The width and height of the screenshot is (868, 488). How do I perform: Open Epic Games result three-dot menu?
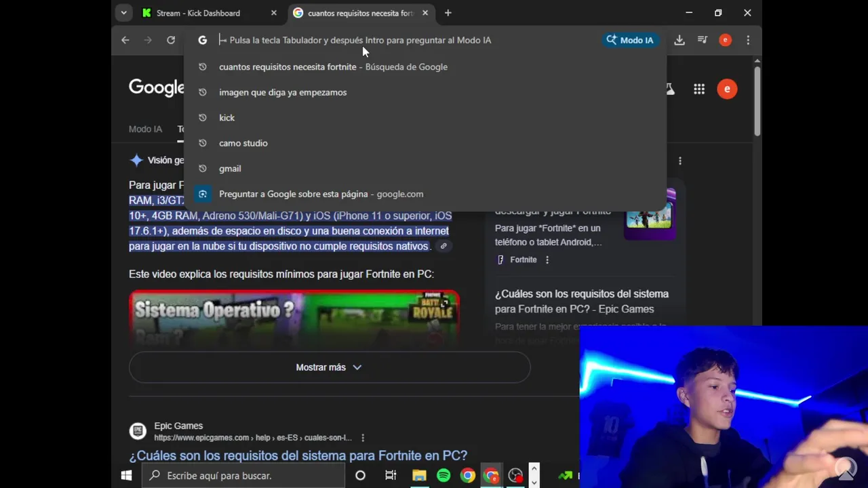tap(363, 438)
